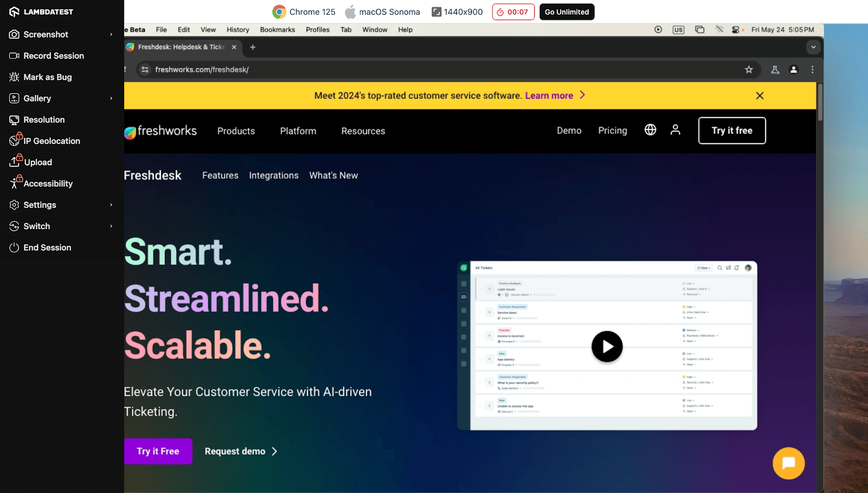This screenshot has height=493, width=868.
Task: Close the yellow announcement banner
Action: pos(759,96)
